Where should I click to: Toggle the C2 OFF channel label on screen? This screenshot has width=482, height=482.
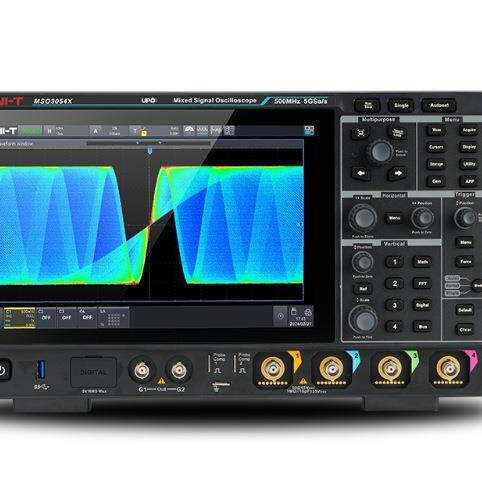pos(46,317)
